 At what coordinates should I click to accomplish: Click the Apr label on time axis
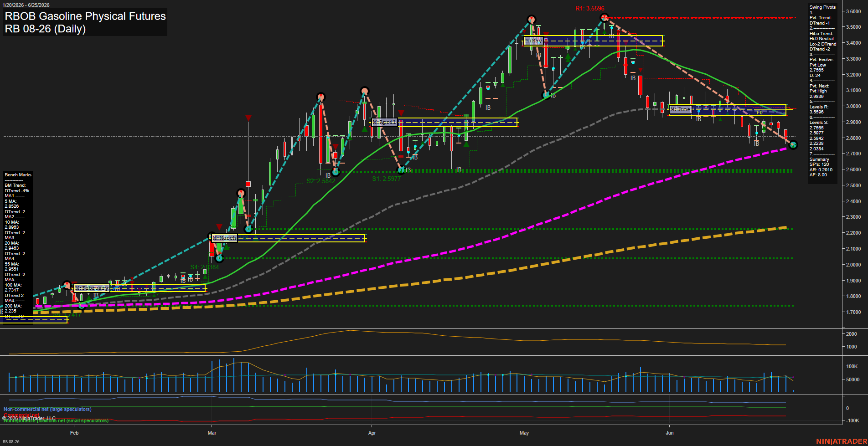point(372,433)
